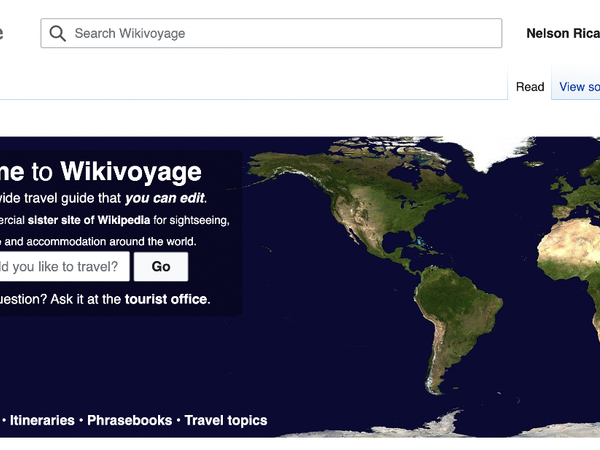Image resolution: width=600 pixels, height=450 pixels.
Task: Open Nelson Rica user page link
Action: pyautogui.click(x=563, y=33)
